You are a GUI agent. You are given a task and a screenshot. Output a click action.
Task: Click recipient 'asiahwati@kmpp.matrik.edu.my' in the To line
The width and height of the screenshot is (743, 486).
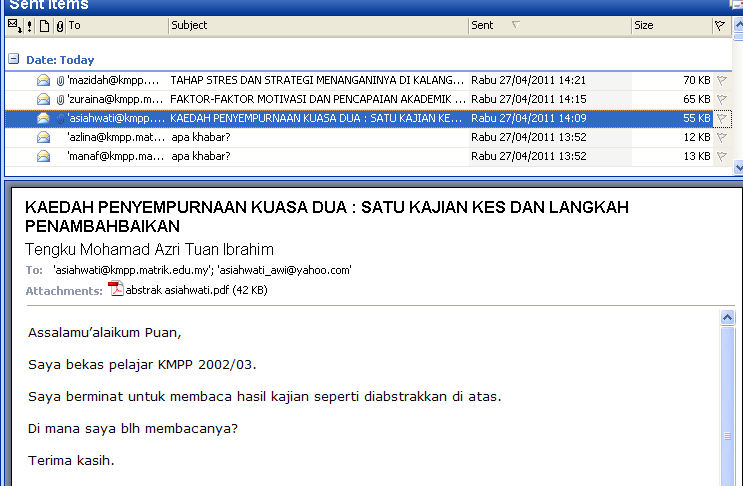tap(132, 270)
